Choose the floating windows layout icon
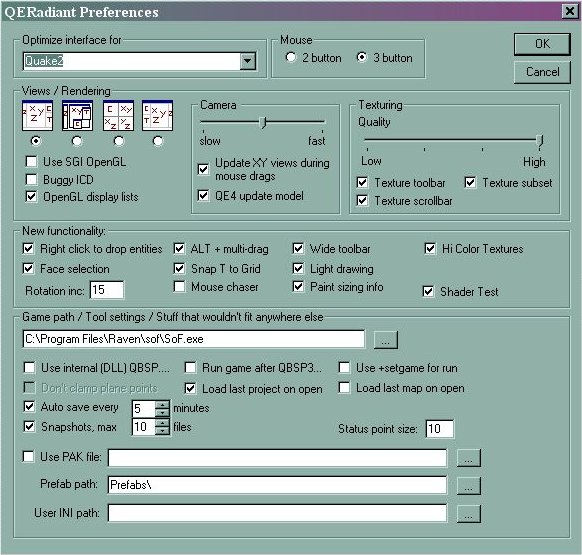This screenshot has width=582, height=555. click(77, 115)
